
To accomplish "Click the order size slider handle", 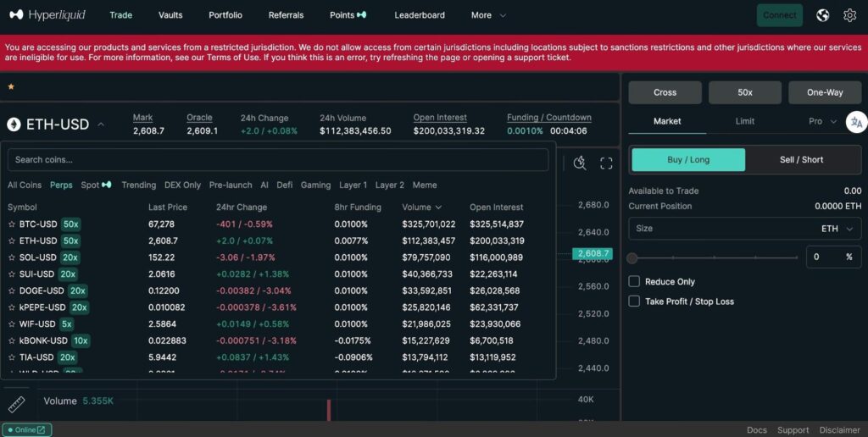I will 632,257.
